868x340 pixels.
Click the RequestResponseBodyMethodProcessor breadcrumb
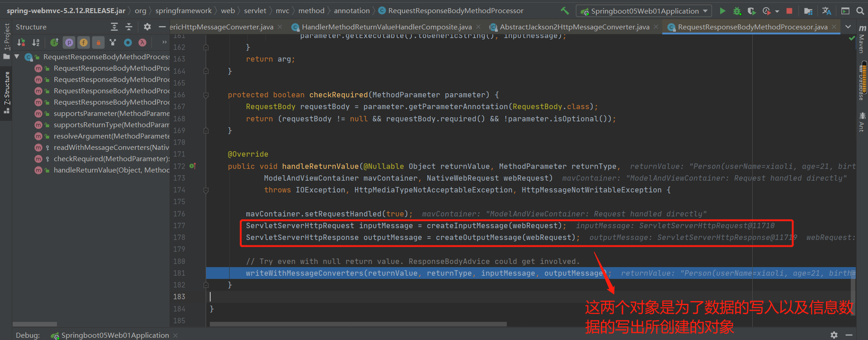(x=451, y=11)
